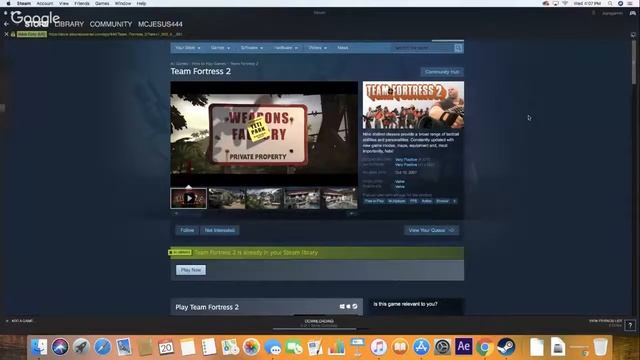Open FaceTime green icon in dock
This screenshot has height=360, width=640.
click(294, 347)
